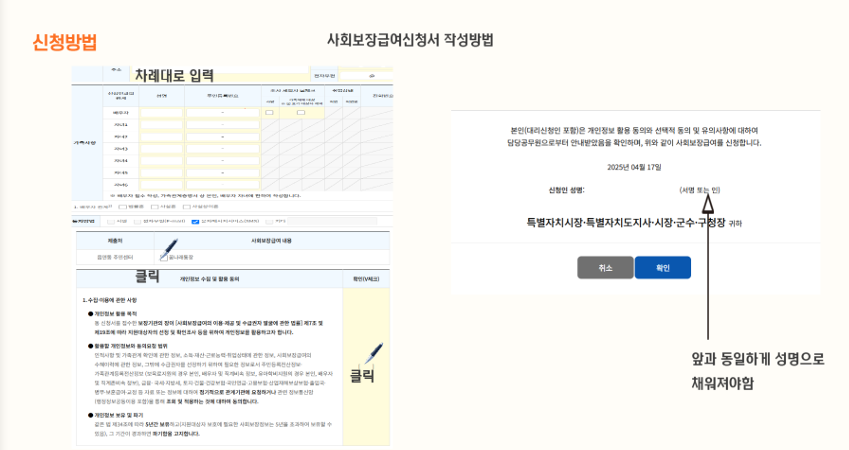
Task: Click the 배우자 name input field
Action: point(161,113)
